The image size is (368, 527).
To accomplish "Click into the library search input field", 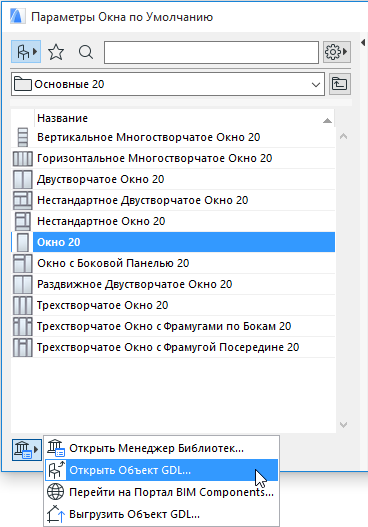I will (211, 52).
